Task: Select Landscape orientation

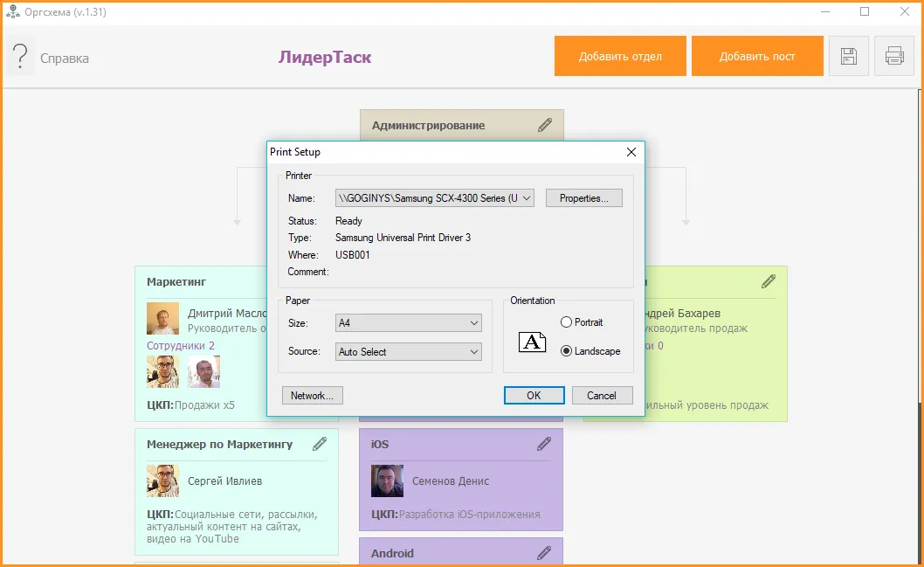Action: click(567, 351)
